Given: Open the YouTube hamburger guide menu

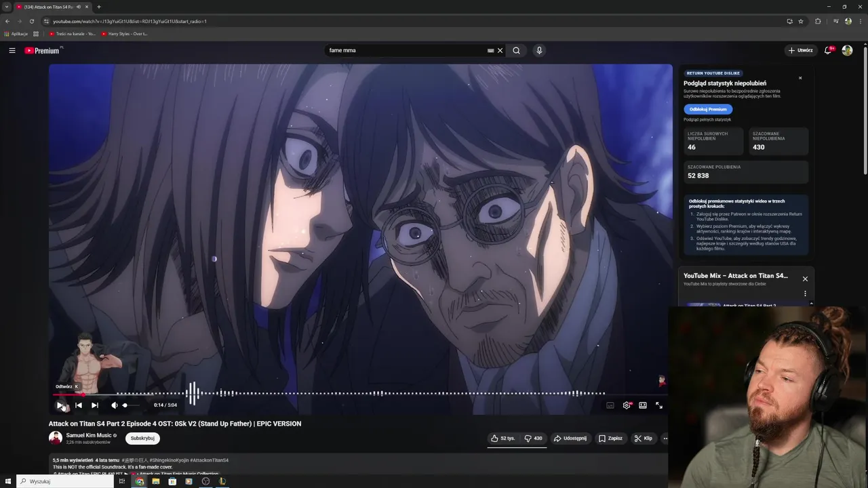Looking at the screenshot, I should [x=12, y=50].
